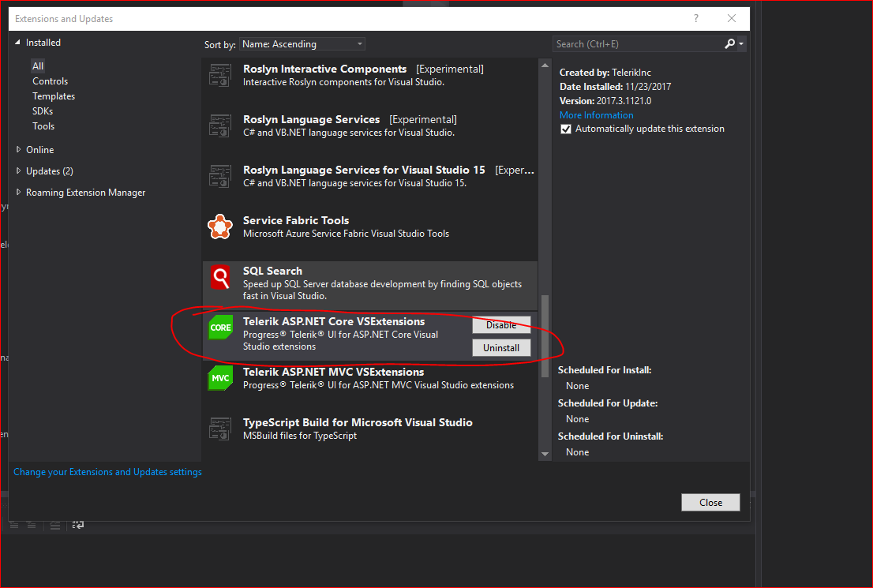
Task: Expand the Updates (2) tree node
Action: pyautogui.click(x=18, y=171)
